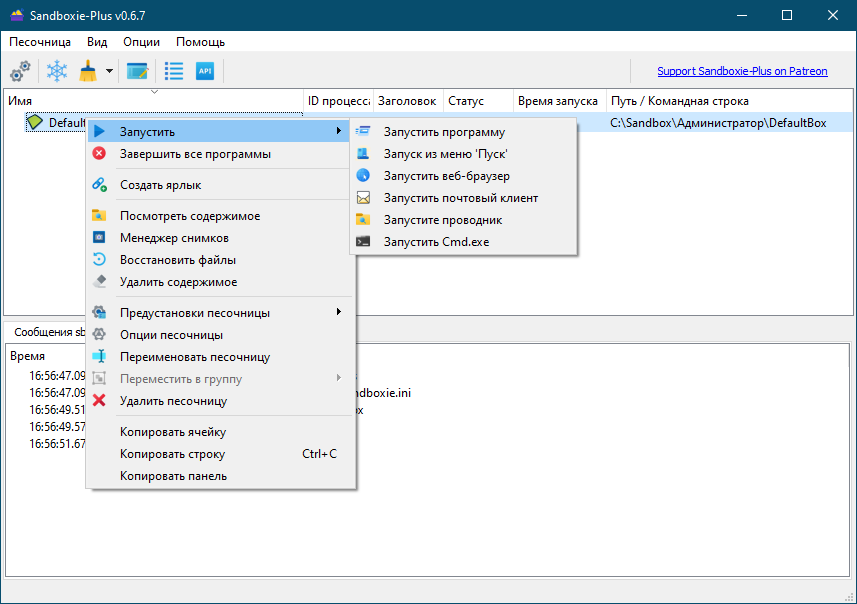
Task: Click the Менеджер снимков snapshot icon
Action: pos(99,238)
